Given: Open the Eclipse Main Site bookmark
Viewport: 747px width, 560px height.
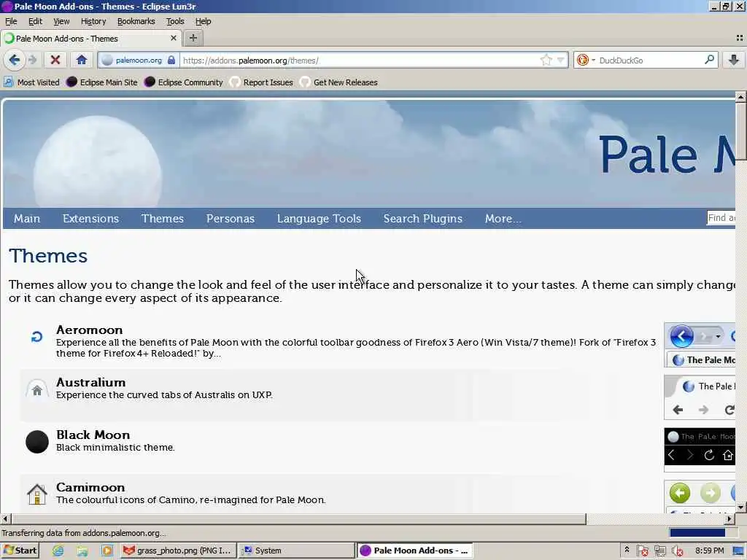Looking at the screenshot, I should pyautogui.click(x=102, y=82).
